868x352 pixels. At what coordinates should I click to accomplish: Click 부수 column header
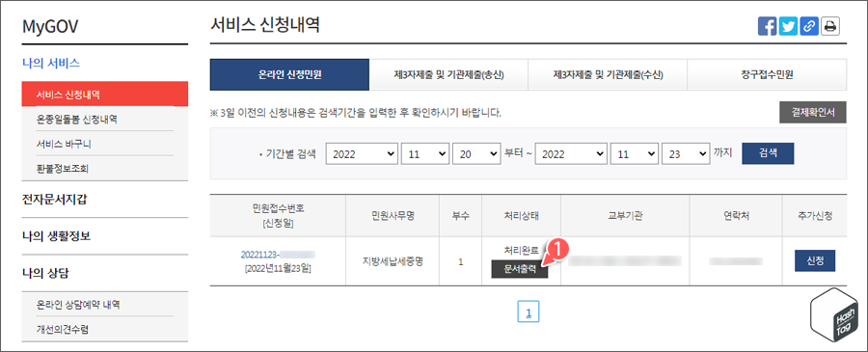tap(461, 216)
